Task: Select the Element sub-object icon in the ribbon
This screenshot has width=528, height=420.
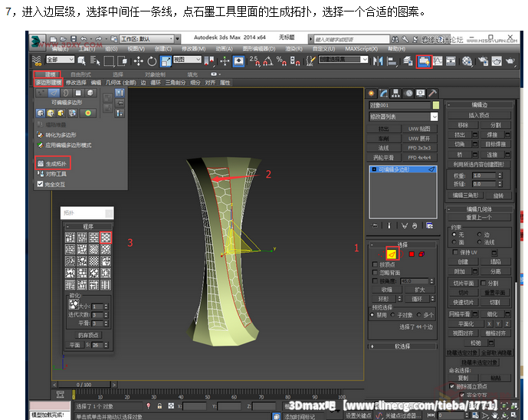Action: click(x=90, y=93)
